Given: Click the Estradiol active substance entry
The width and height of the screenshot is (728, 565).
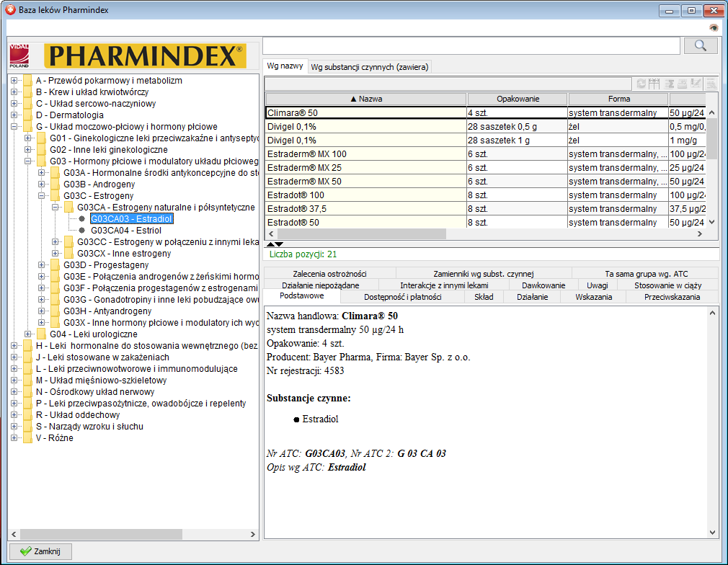Looking at the screenshot, I should [x=320, y=419].
